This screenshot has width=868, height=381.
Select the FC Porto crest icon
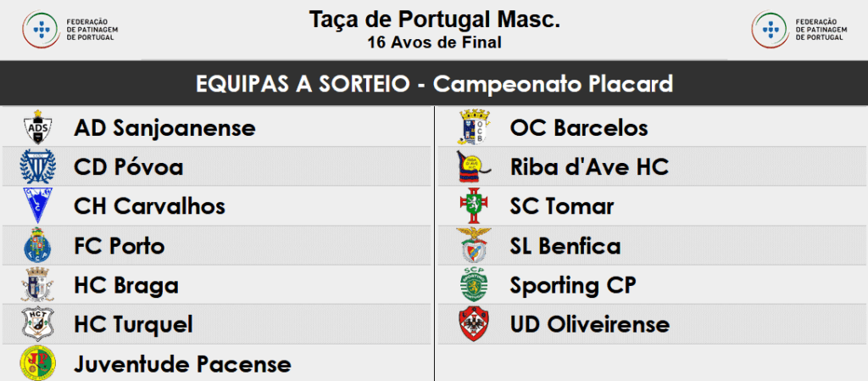coord(38,246)
